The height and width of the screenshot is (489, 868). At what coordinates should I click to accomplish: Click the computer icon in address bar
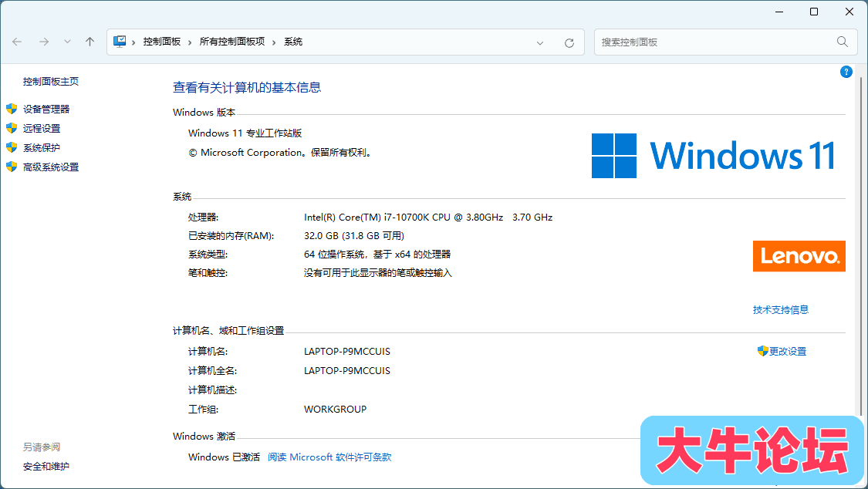pyautogui.click(x=120, y=42)
